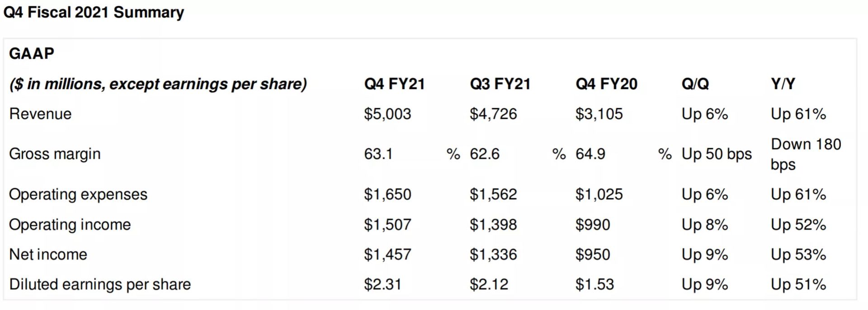
Task: Select the Operating income row label
Action: click(x=70, y=225)
